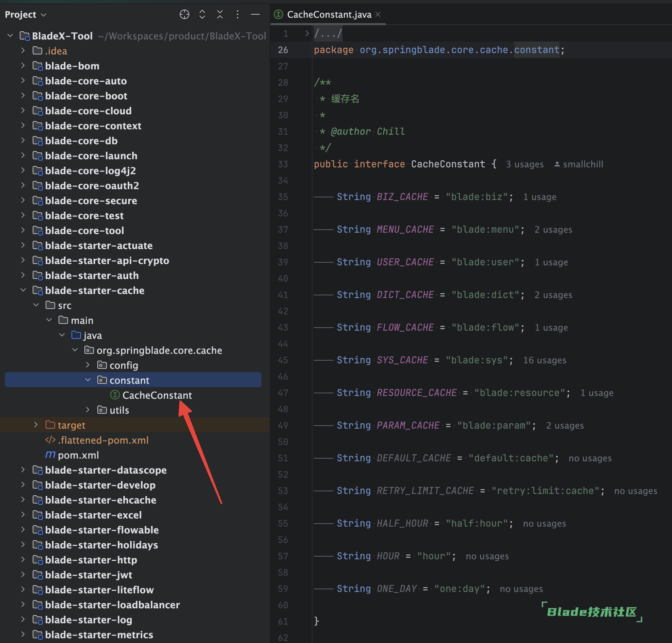Select the blade-starter-flowable module

[102, 530]
